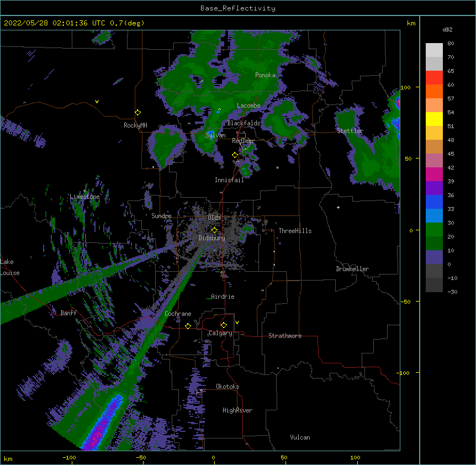Select the ThreeHills label
Viewport: 476px width, 465px height.
pyautogui.click(x=295, y=231)
